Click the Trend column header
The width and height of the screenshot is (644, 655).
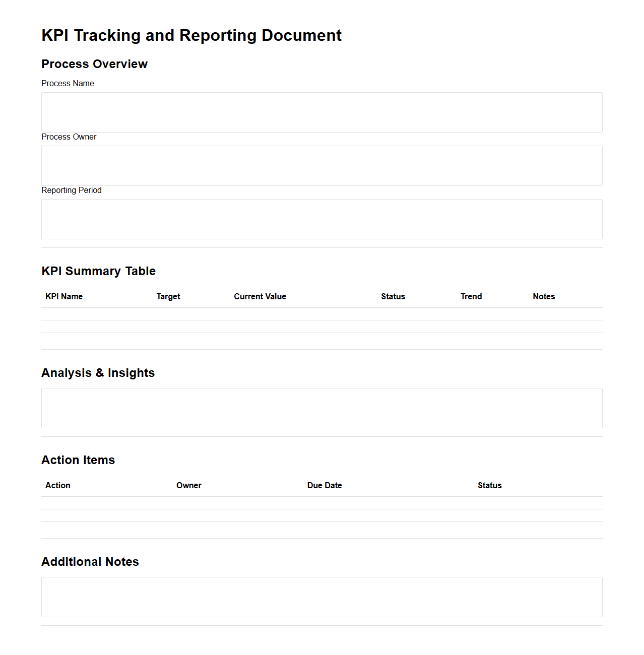coord(471,296)
